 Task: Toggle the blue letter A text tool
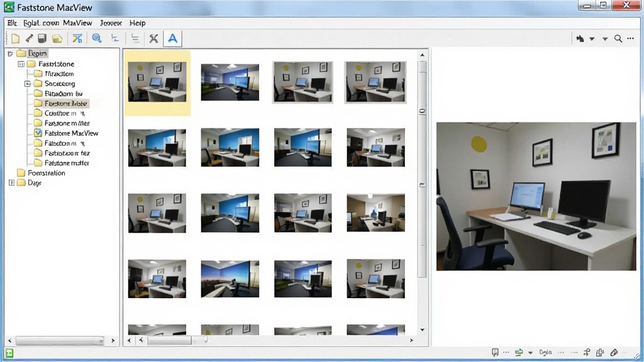(172, 38)
